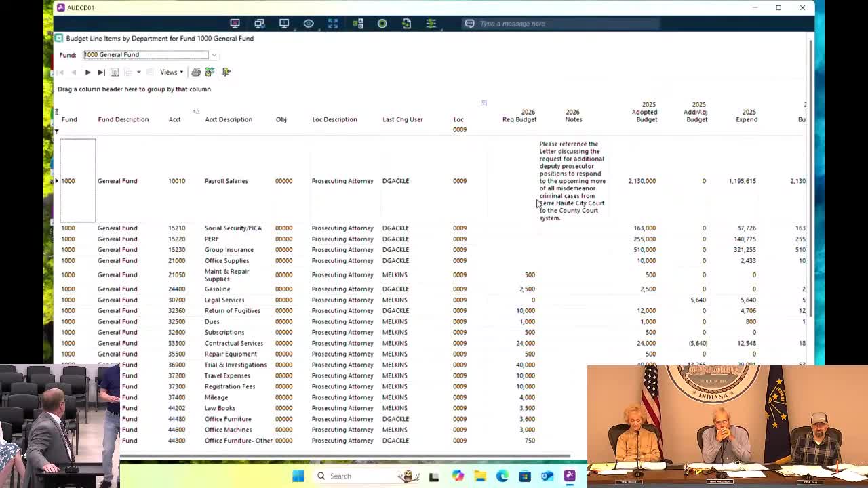Screen dimensions: 868x488
Task: Click the first monitor icon in the remote session toolbar
Action: (235, 24)
